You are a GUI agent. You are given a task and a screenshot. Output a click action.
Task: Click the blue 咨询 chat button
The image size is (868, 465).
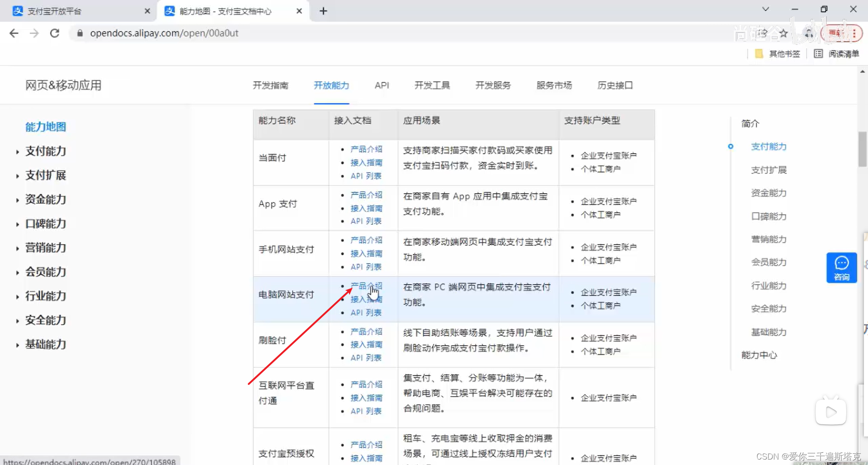tap(842, 268)
